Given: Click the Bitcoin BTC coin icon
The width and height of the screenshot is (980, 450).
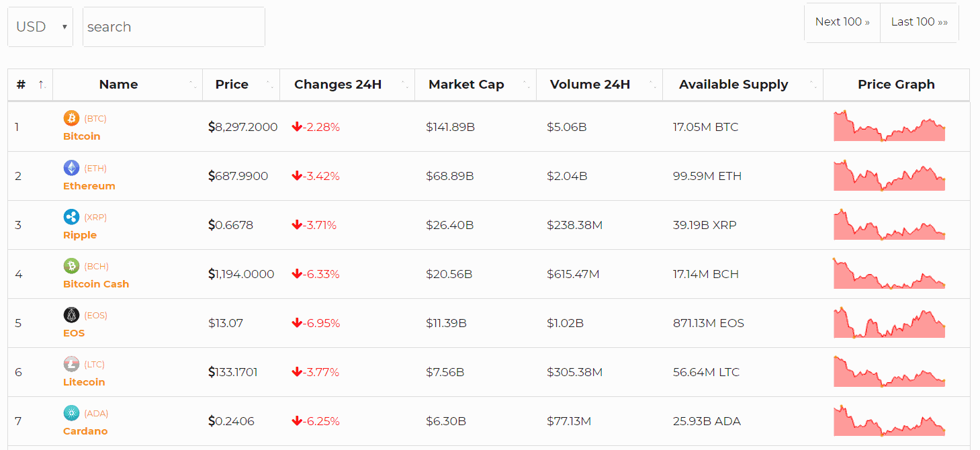Looking at the screenshot, I should (x=71, y=118).
